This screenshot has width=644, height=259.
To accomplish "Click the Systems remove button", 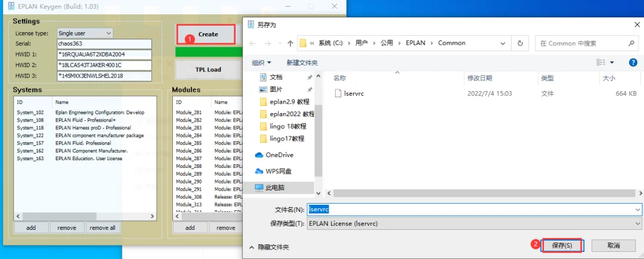I will pos(67,228).
